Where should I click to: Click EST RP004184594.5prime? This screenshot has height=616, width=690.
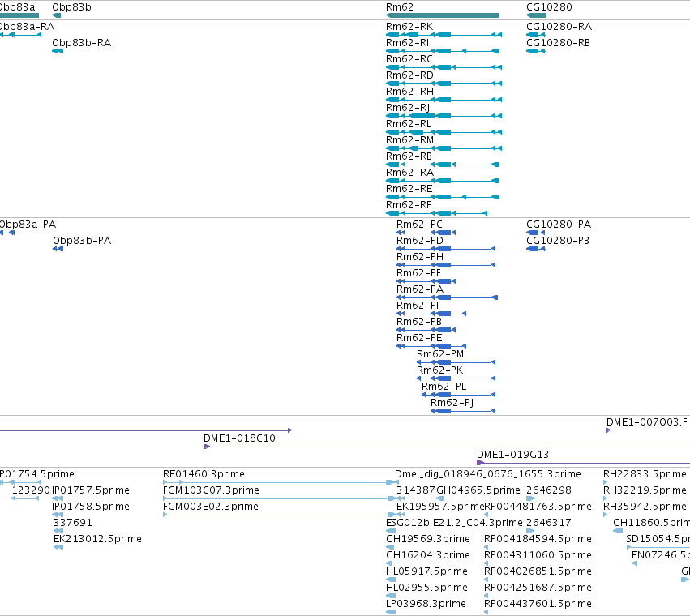486,547
